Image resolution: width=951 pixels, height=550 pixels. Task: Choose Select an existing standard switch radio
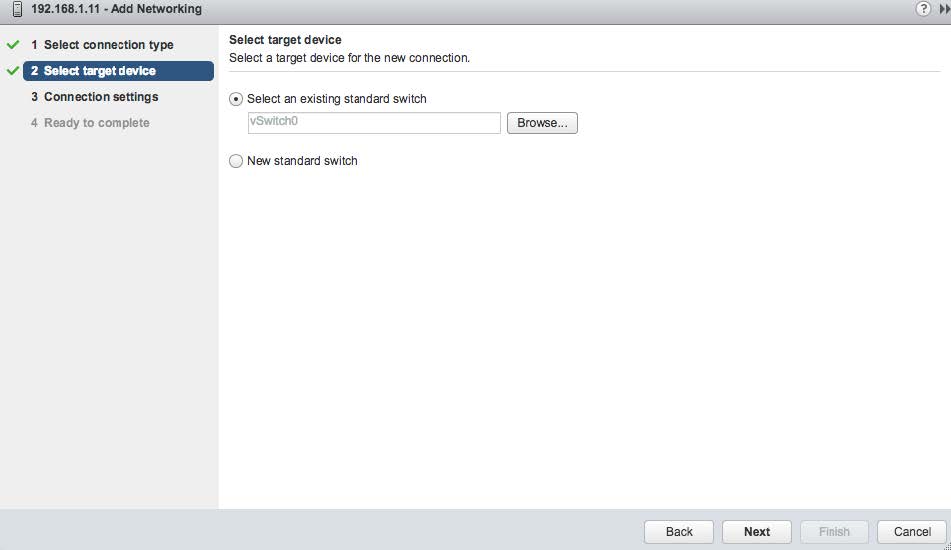click(236, 99)
